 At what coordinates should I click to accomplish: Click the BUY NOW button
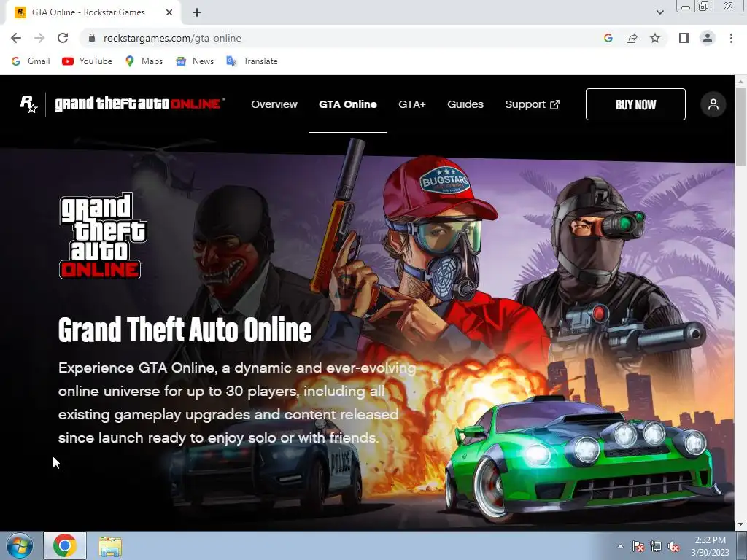click(x=635, y=104)
